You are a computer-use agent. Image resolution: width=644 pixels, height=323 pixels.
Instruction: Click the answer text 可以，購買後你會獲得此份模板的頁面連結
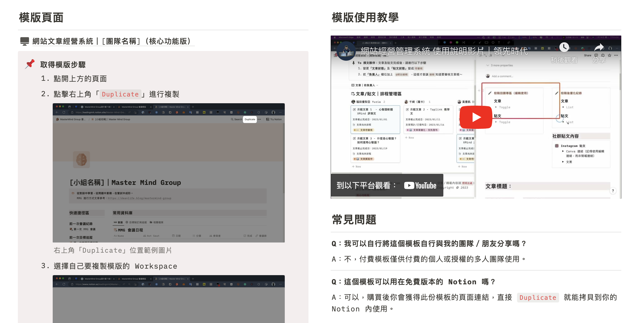click(x=417, y=297)
